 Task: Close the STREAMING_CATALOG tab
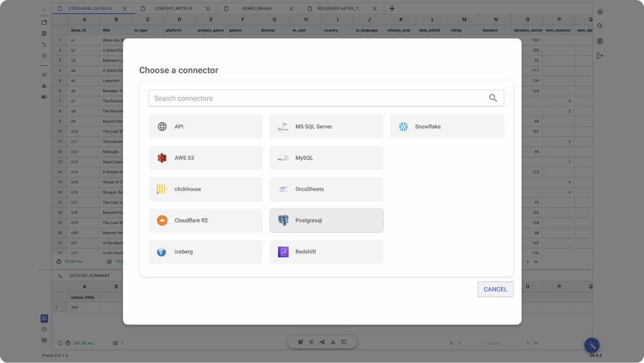click(x=125, y=9)
